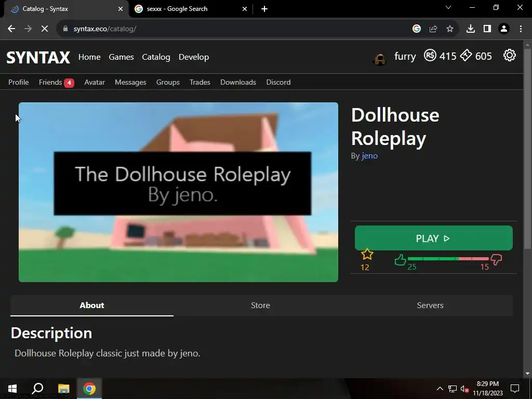The image size is (532, 399).
Task: Click the Dollhouse Roleplay title text
Action: pos(395,127)
